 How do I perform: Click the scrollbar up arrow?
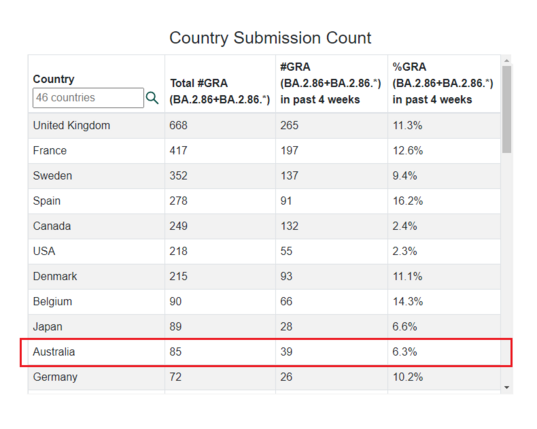507,60
